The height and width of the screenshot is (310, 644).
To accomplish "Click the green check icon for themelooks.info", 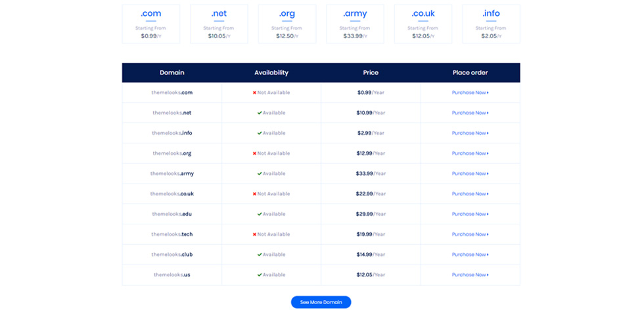I will pyautogui.click(x=260, y=133).
